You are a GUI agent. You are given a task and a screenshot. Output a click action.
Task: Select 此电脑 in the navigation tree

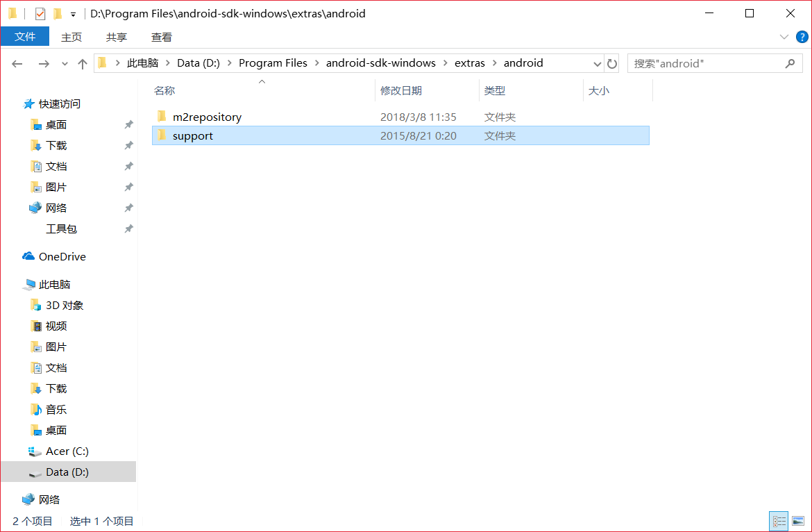pyautogui.click(x=54, y=284)
